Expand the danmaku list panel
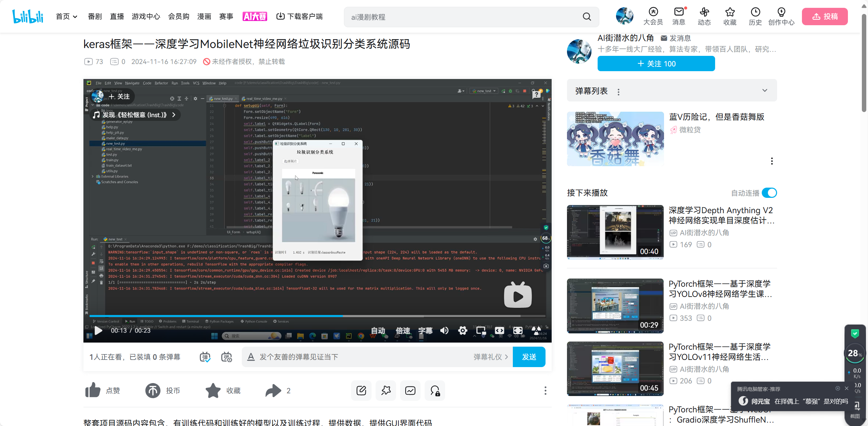 tap(764, 91)
